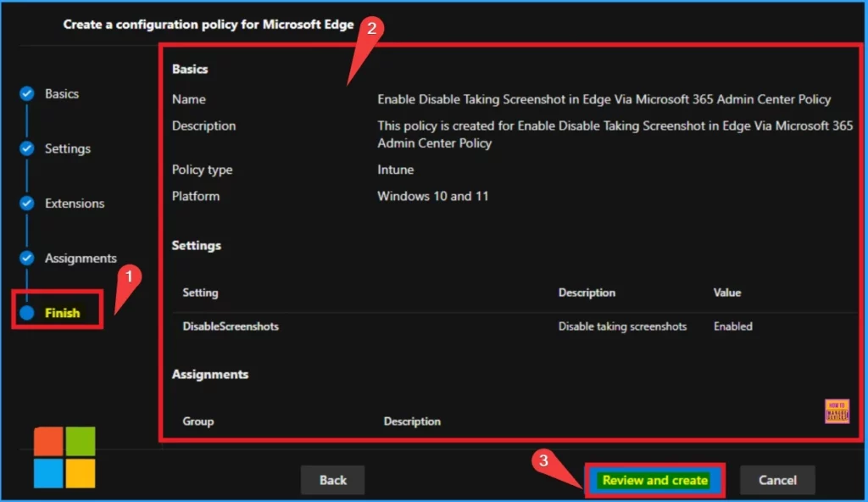Select the DisableScreenshots setting row
Screen dimensions: 868x502
[x=515, y=326]
